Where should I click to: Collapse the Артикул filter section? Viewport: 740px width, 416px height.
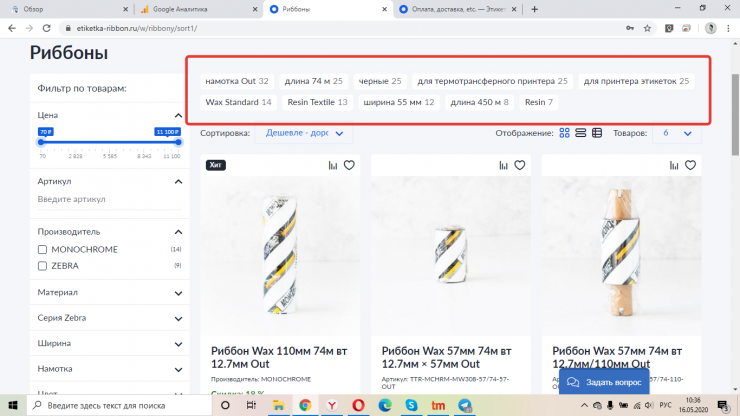pos(178,181)
